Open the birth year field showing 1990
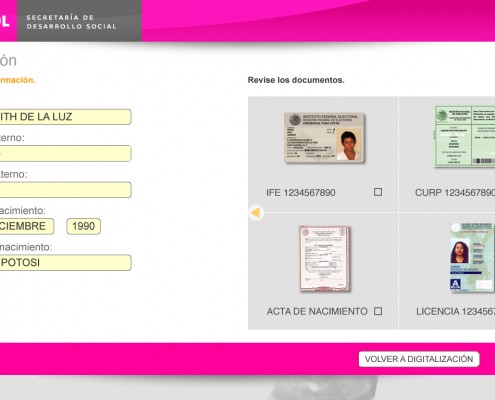This screenshot has height=400, width=495. coord(83,226)
